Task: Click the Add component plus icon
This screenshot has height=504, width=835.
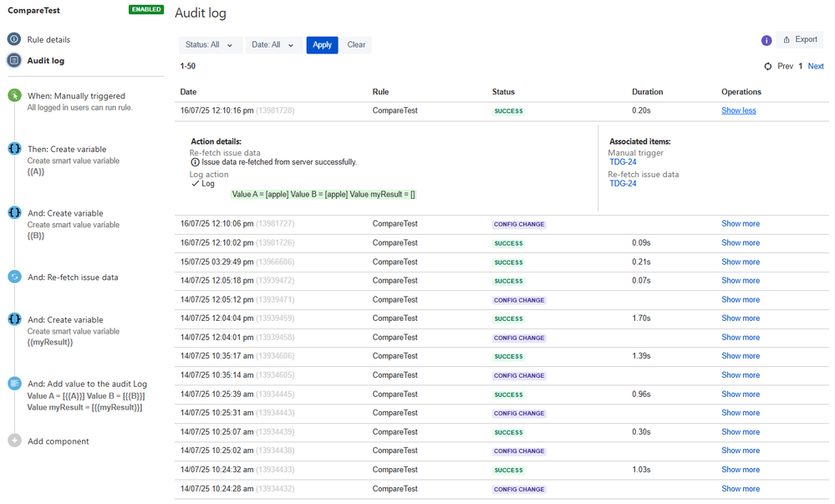Action: (x=14, y=440)
